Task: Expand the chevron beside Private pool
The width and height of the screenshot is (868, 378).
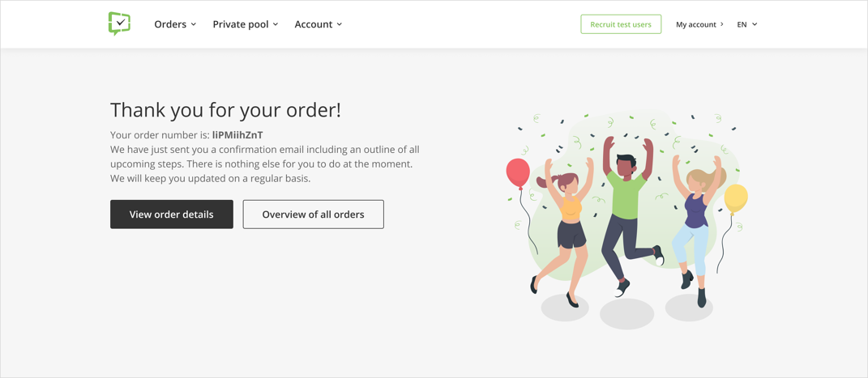Action: 275,24
